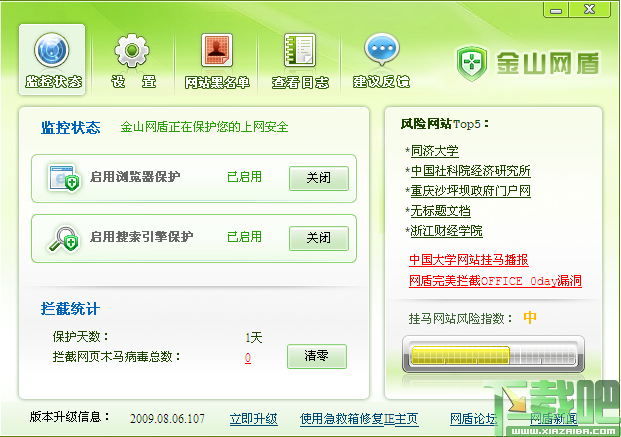Open news link 中国大学网站挂马播报
The height and width of the screenshot is (437, 621).
pyautogui.click(x=469, y=260)
